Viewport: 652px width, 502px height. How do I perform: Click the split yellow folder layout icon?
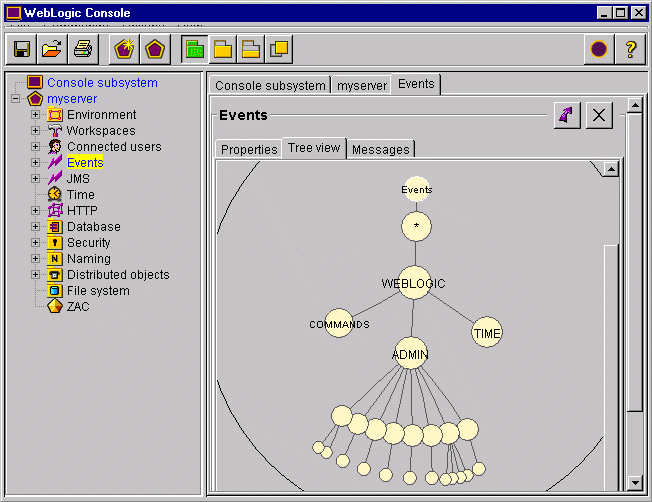[251, 49]
